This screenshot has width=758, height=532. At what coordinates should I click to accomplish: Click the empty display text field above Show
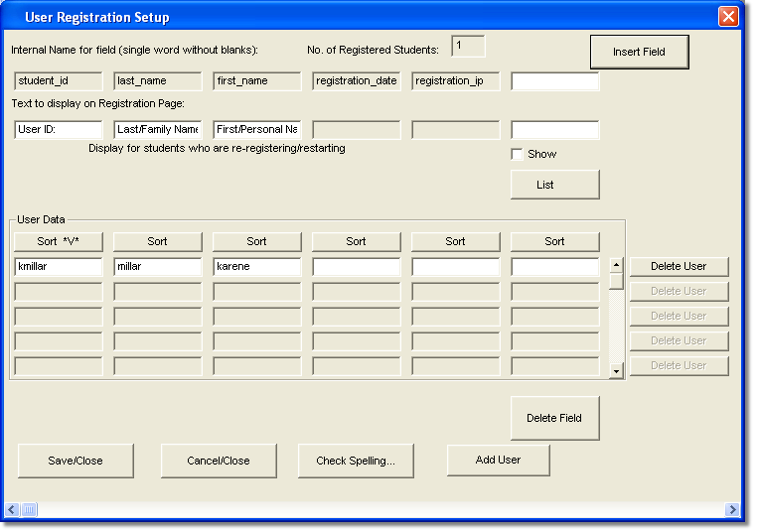(x=555, y=129)
